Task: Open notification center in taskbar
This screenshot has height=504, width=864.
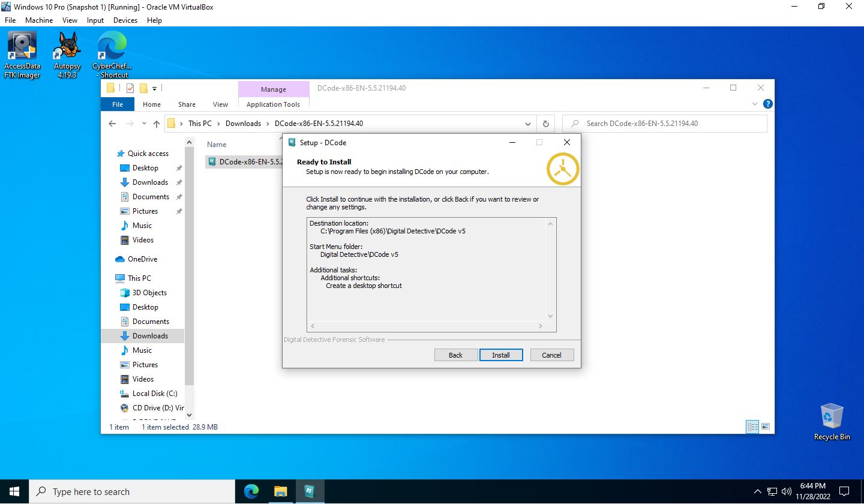Action: (844, 491)
